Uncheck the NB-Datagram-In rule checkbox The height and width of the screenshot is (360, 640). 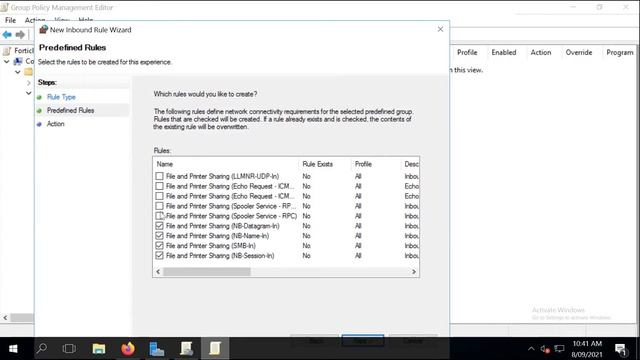point(159,226)
